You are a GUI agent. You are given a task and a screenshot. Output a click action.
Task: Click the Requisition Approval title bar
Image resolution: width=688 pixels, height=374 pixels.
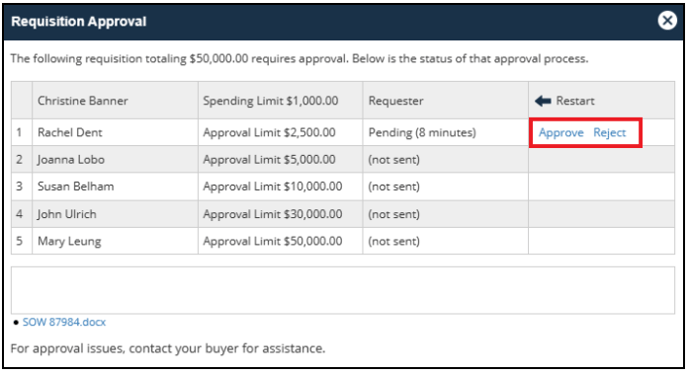[x=343, y=22]
